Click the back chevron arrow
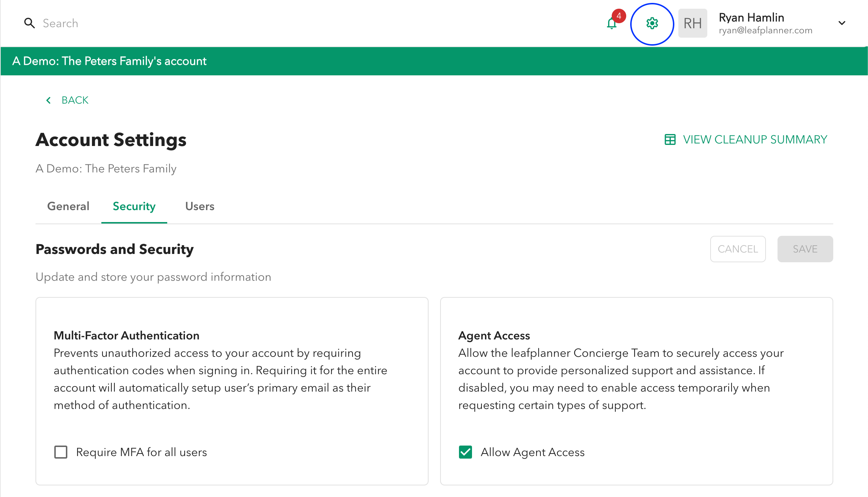Viewport: 868px width, 497px height. pos(49,100)
